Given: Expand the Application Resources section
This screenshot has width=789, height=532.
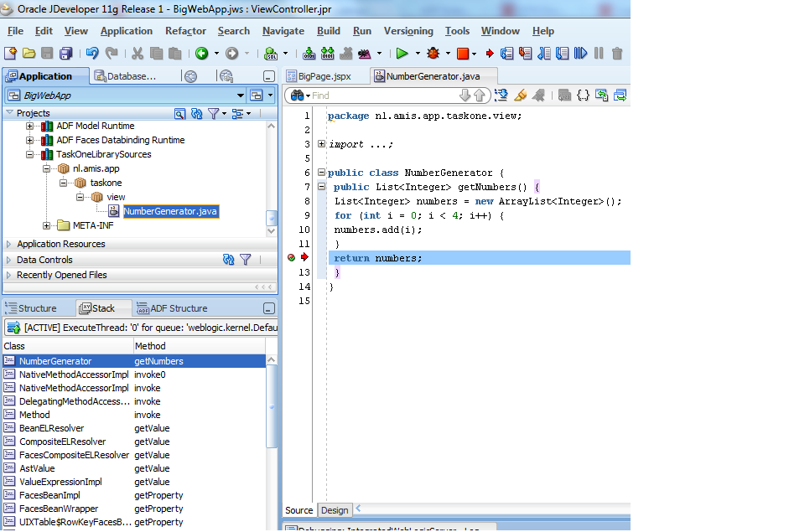Looking at the screenshot, I should pyautogui.click(x=10, y=245).
